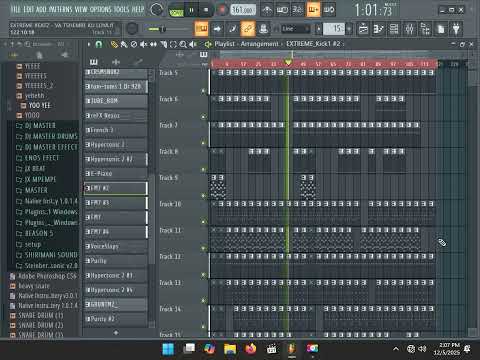Viewport: 480px width, 360px height.
Task: Add item with plus below pattern picker
Action: pyautogui.click(x=116, y=332)
